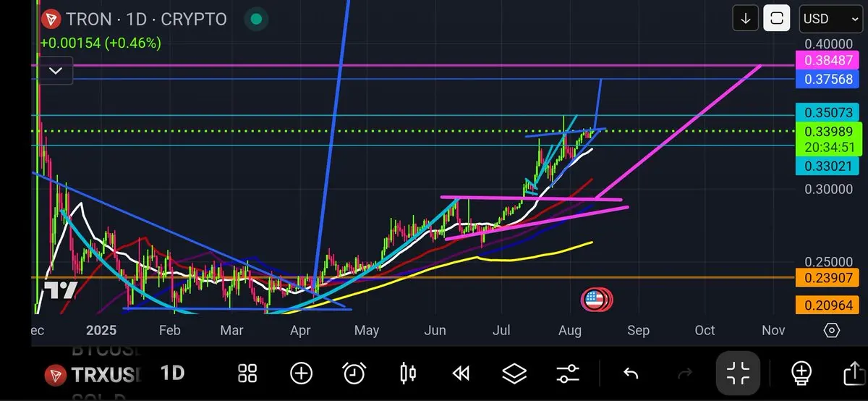868x401 pixels.
Task: Create an alert with the alarm clock icon
Action: tap(354, 373)
